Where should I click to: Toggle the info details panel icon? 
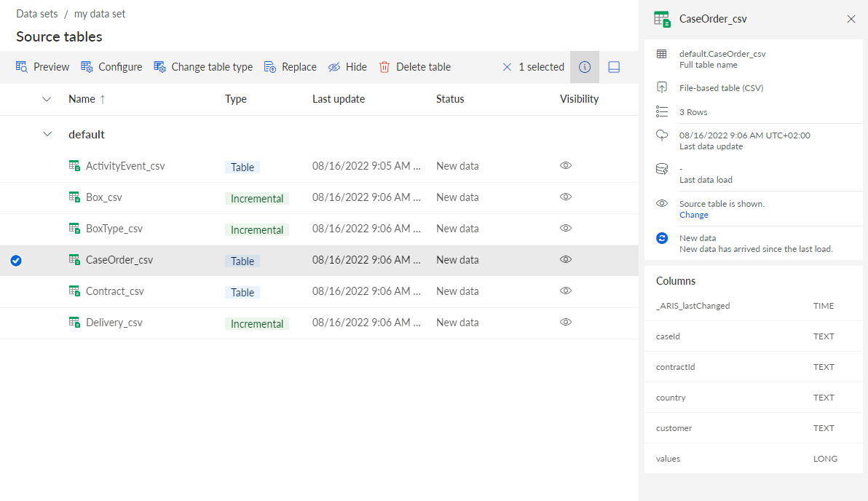585,67
